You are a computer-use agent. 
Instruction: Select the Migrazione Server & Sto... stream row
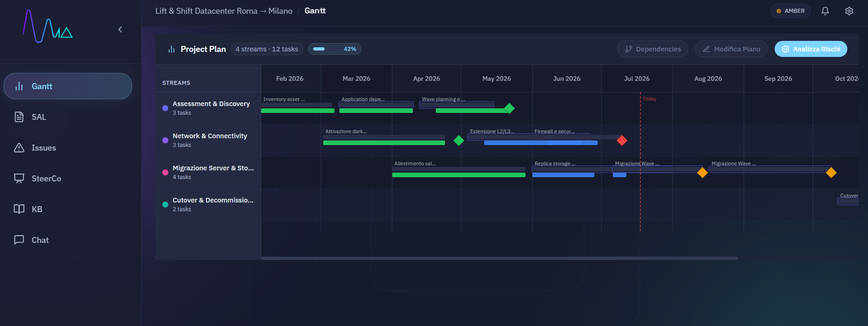pyautogui.click(x=208, y=173)
